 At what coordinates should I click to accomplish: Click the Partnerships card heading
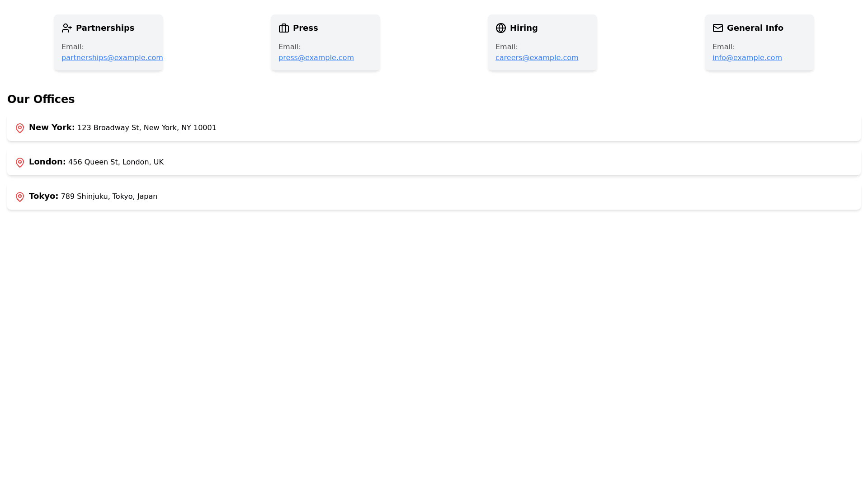(x=105, y=28)
